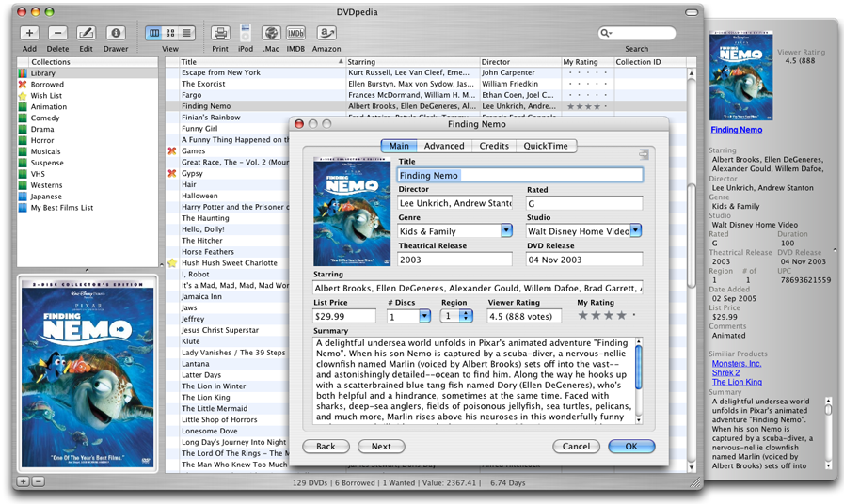Screen dimensions: 844x504
Task: Open the Edit toolbar tool
Action: pyautogui.click(x=87, y=33)
